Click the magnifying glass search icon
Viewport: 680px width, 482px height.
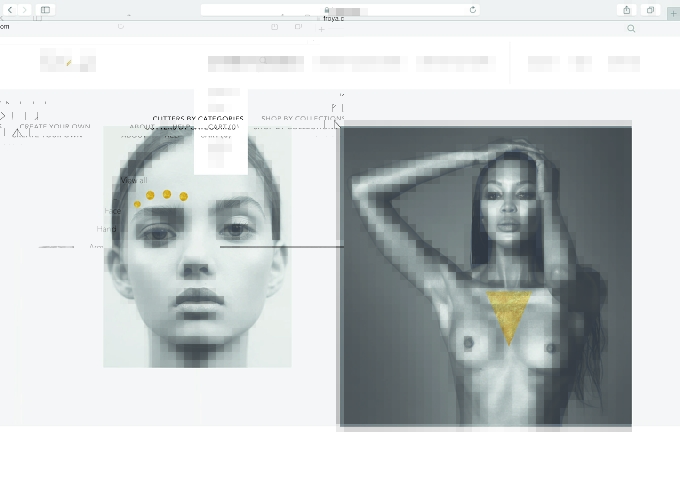pyautogui.click(x=631, y=29)
